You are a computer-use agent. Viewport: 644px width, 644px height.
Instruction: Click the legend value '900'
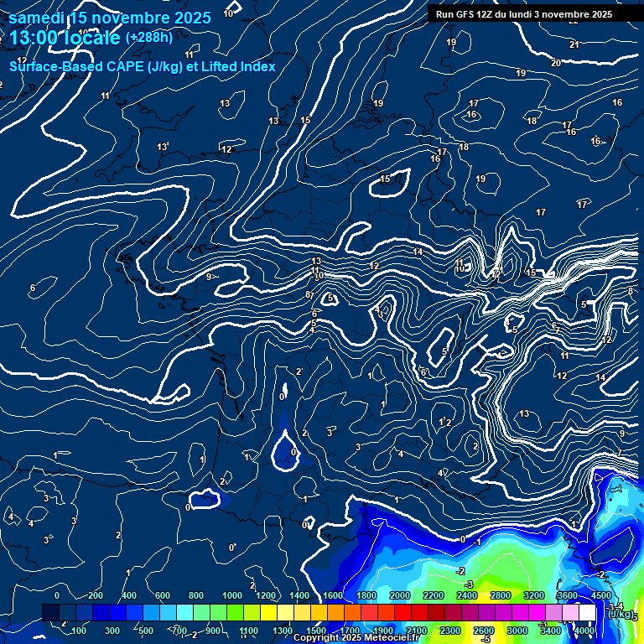[213, 631]
